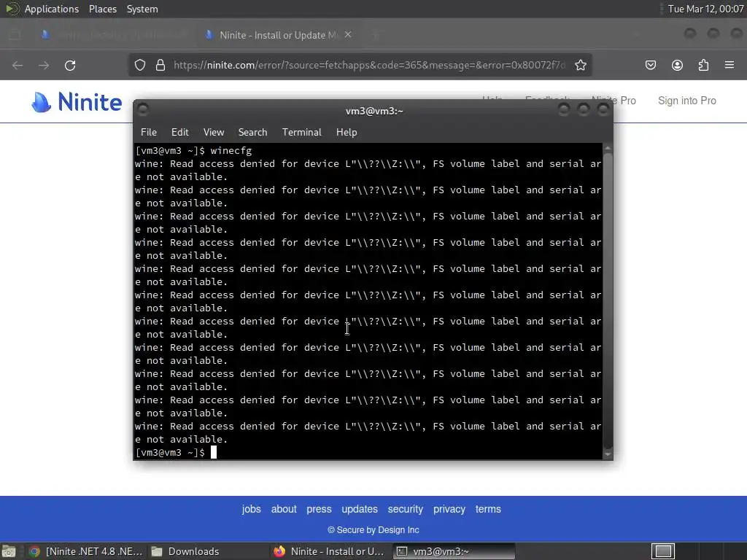
Task: Open the terminal Help menu
Action: pyautogui.click(x=347, y=133)
